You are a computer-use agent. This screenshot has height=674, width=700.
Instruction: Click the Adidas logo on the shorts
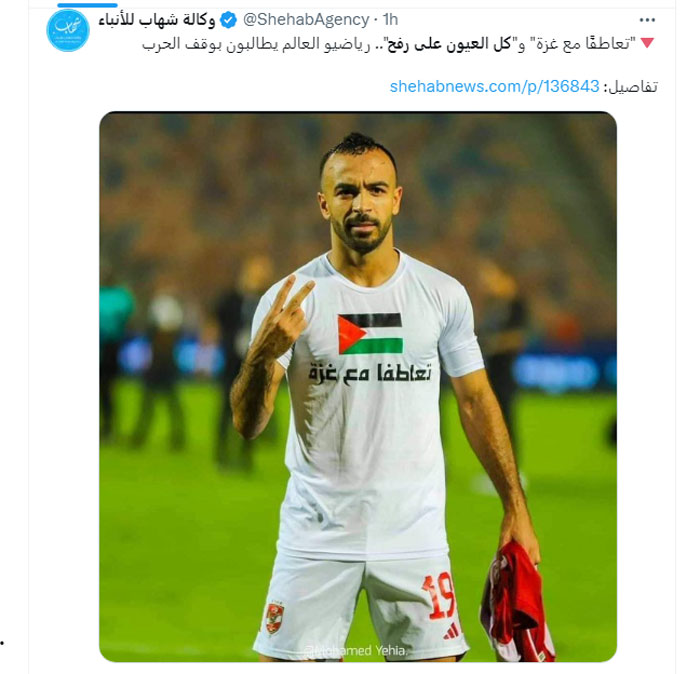pos(451,631)
